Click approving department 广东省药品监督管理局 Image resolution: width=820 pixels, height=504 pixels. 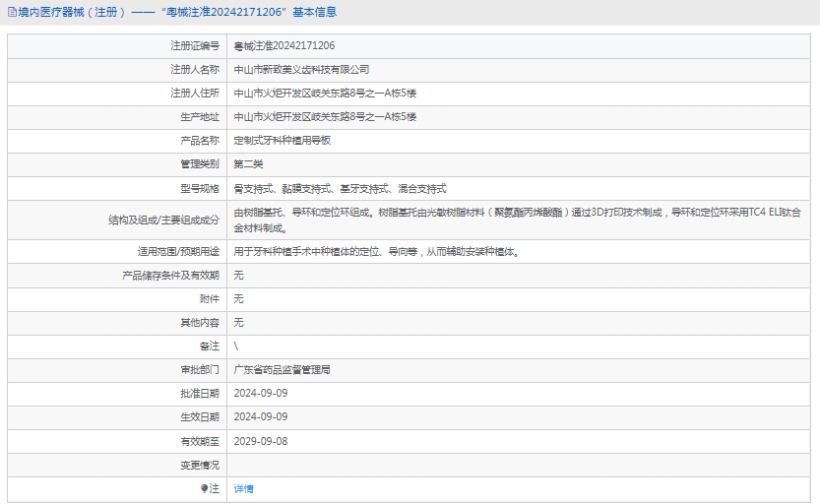[x=282, y=370]
